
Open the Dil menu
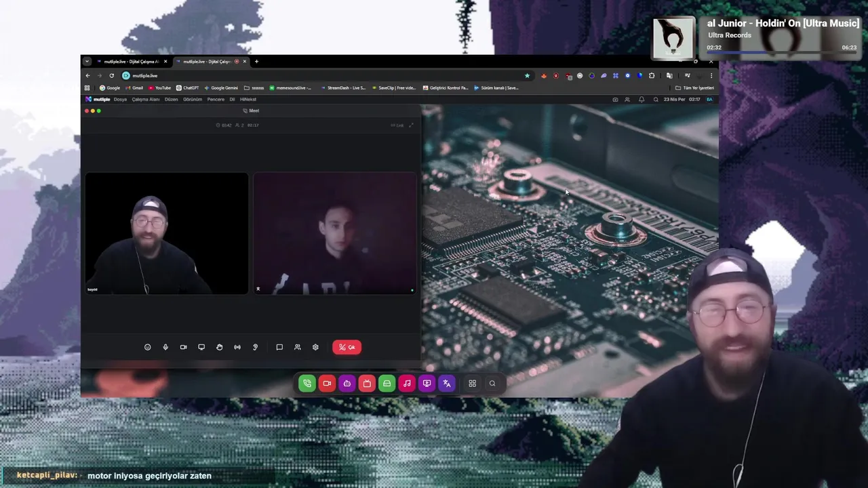point(232,100)
